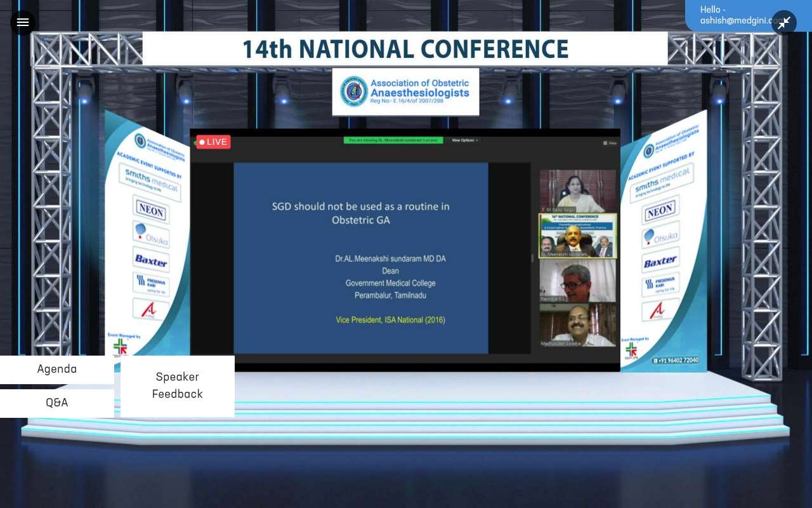Click the Association of Obstetric Anaesthesiologists logo
The width and height of the screenshot is (812, 508).
pyautogui.click(x=405, y=92)
